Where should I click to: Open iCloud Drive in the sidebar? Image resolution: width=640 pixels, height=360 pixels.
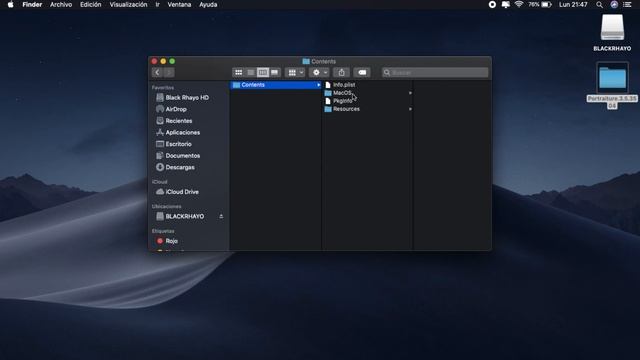[182, 192]
